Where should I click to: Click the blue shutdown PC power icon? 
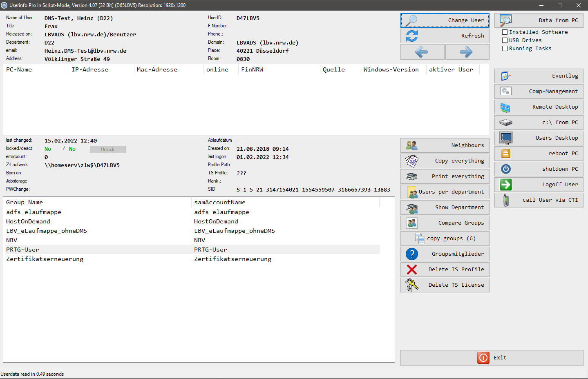click(506, 169)
